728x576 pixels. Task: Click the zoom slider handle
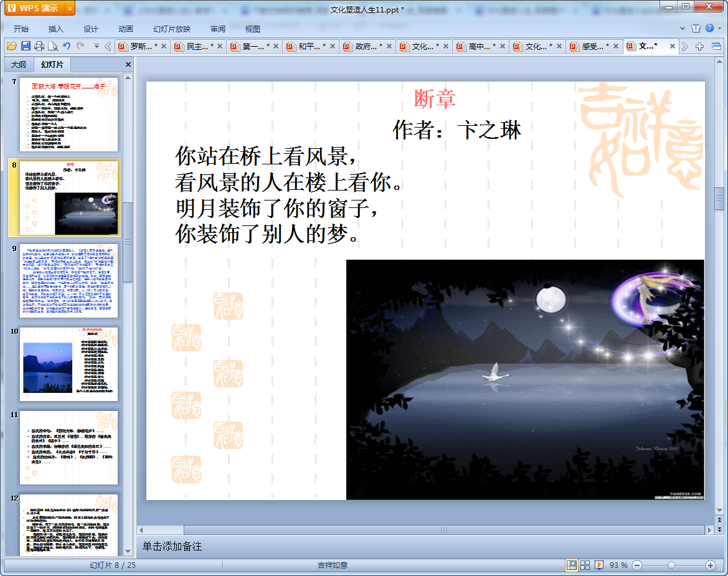[671, 565]
